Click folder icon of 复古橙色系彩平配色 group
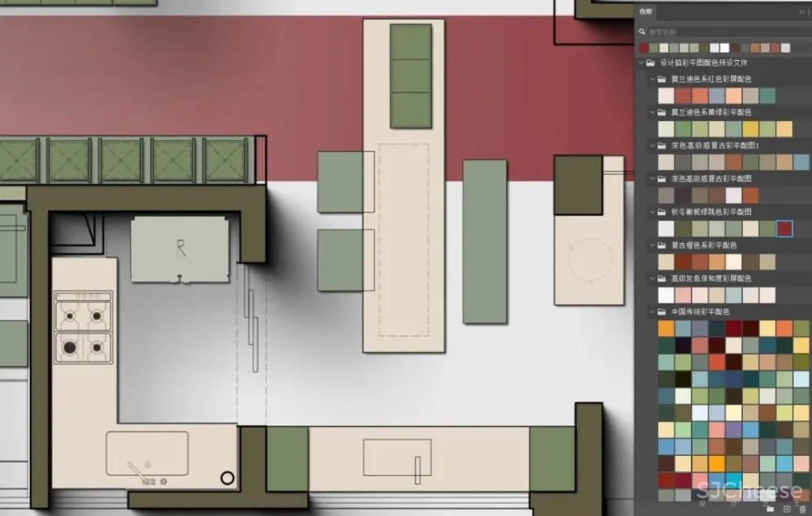Viewport: 812px width, 516px height. (x=662, y=245)
